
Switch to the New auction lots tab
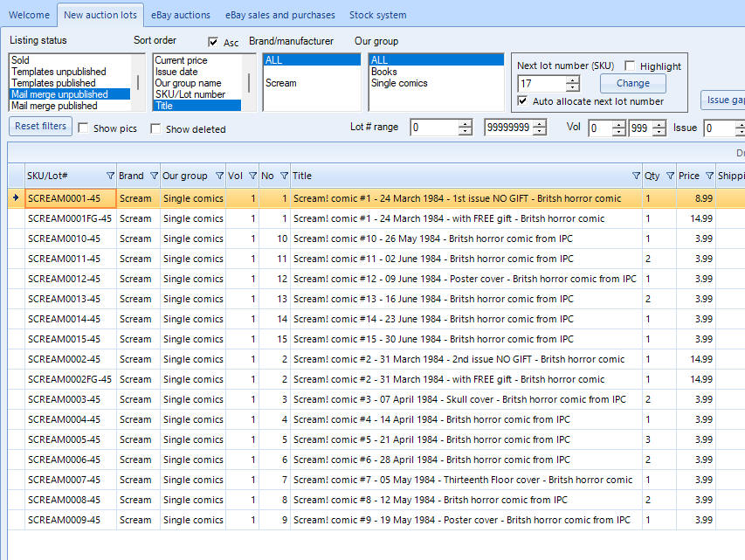tap(100, 15)
